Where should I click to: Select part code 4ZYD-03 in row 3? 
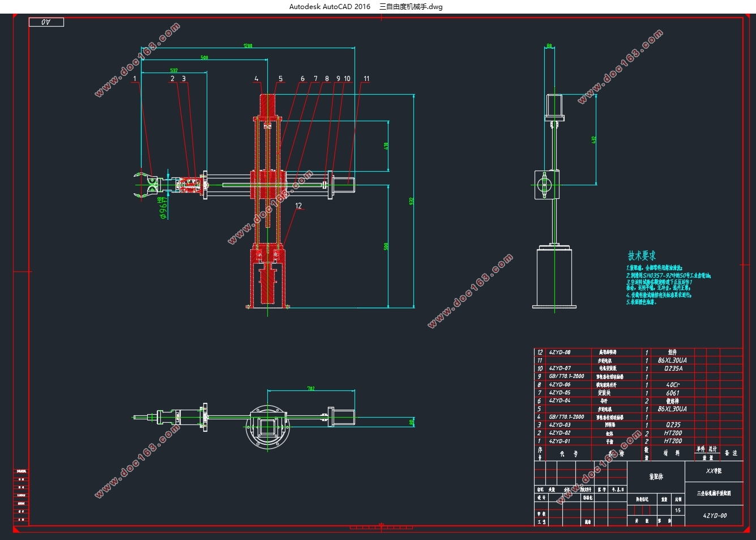pos(559,425)
